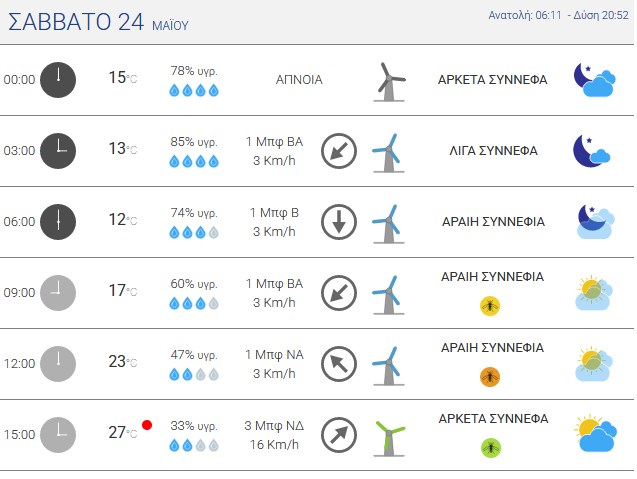The image size is (637, 479).
Task: Click the southeast wind arrow at 12:00
Action: [x=339, y=364]
